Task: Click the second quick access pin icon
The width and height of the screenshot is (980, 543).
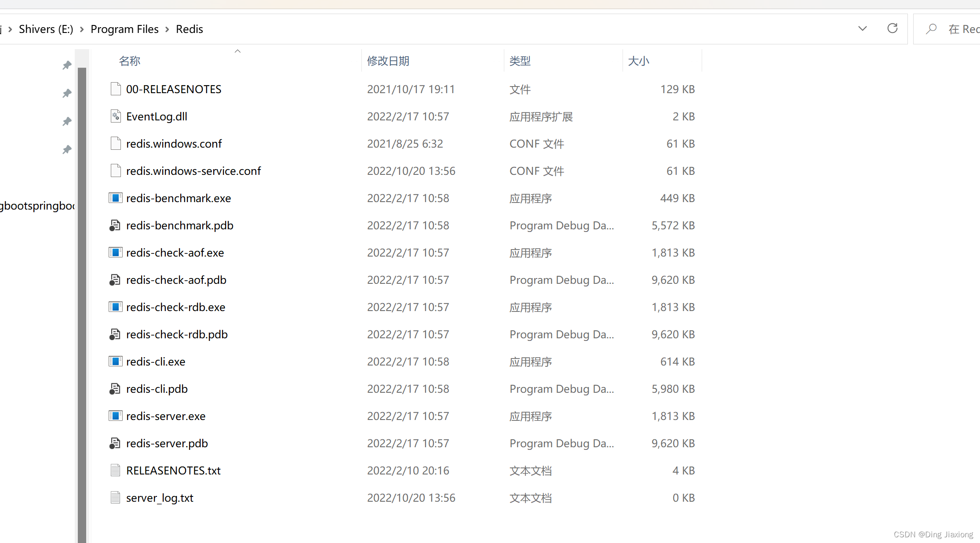Action: click(67, 93)
